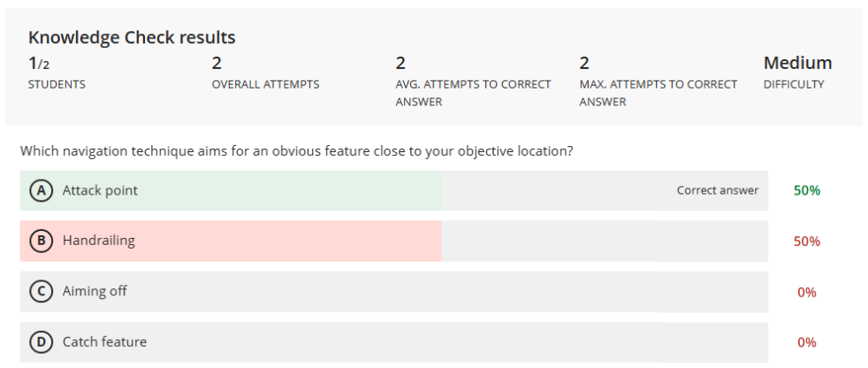This screenshot has width=868, height=368.
Task: Click the circled C option icon
Action: tap(41, 291)
